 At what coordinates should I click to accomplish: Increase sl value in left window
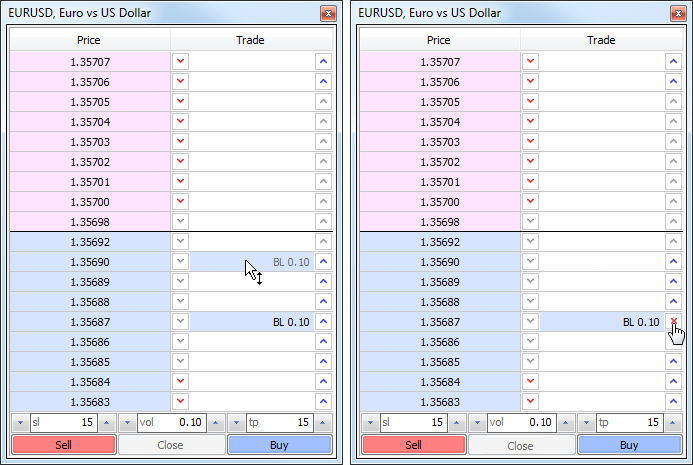tap(106, 423)
